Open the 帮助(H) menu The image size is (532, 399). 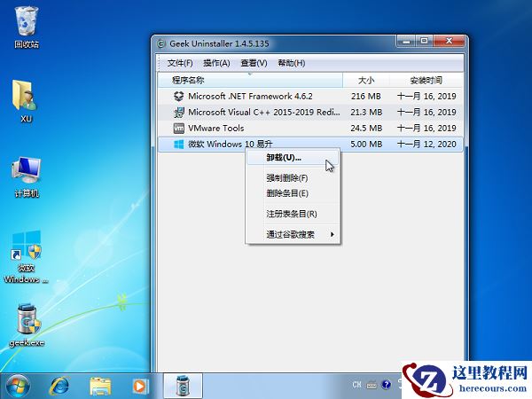(292, 63)
